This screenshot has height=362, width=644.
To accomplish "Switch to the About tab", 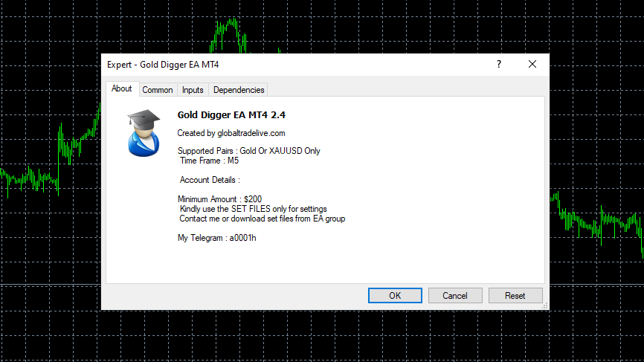I will click(121, 88).
